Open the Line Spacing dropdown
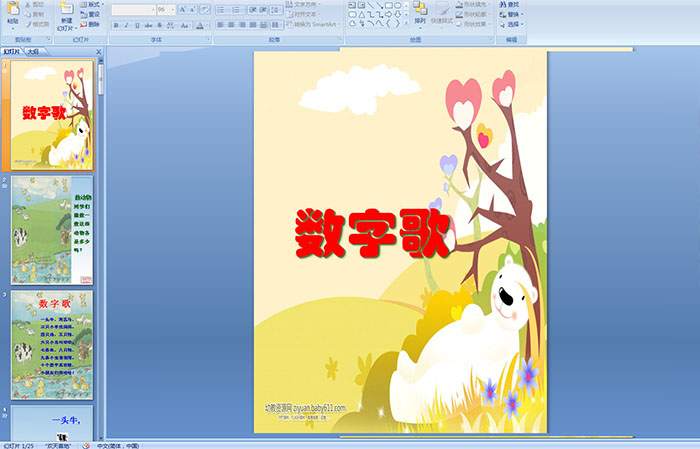Screen dimensions: 700x449 coord(276,10)
